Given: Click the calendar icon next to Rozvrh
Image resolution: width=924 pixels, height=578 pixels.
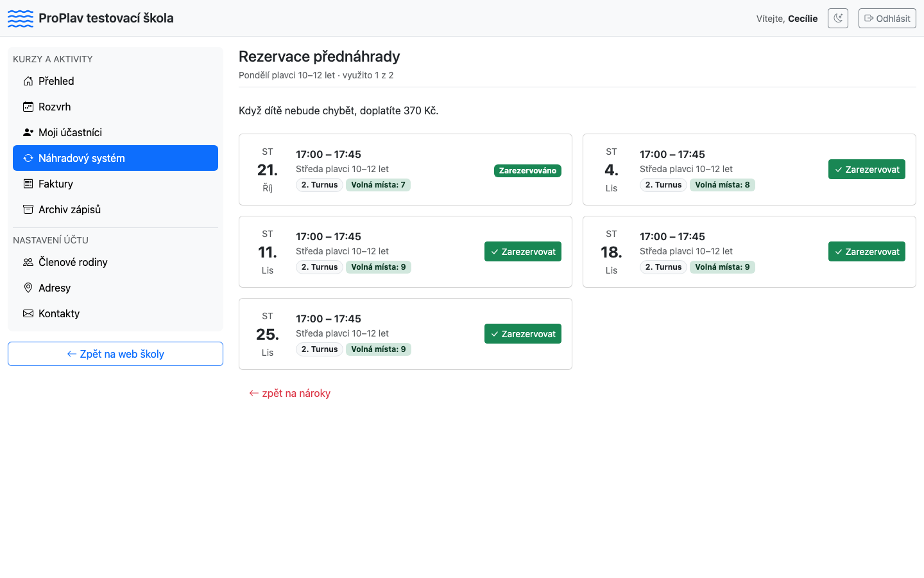Looking at the screenshot, I should click(28, 107).
